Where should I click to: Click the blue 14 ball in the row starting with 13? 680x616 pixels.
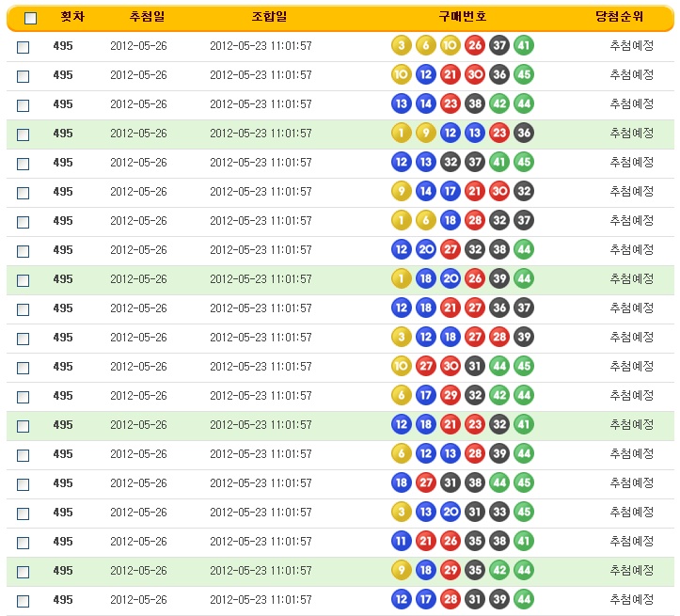point(425,104)
